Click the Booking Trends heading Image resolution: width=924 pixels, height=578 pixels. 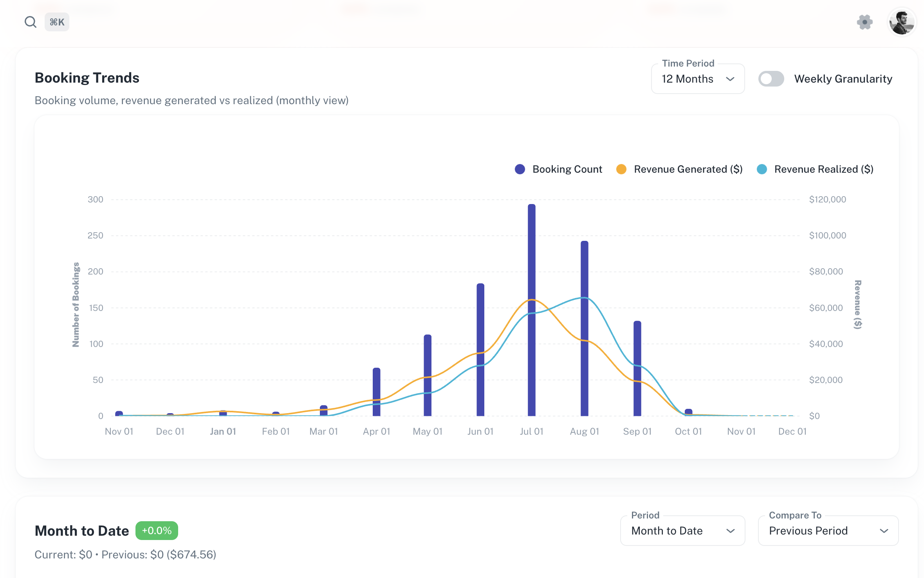pos(87,77)
